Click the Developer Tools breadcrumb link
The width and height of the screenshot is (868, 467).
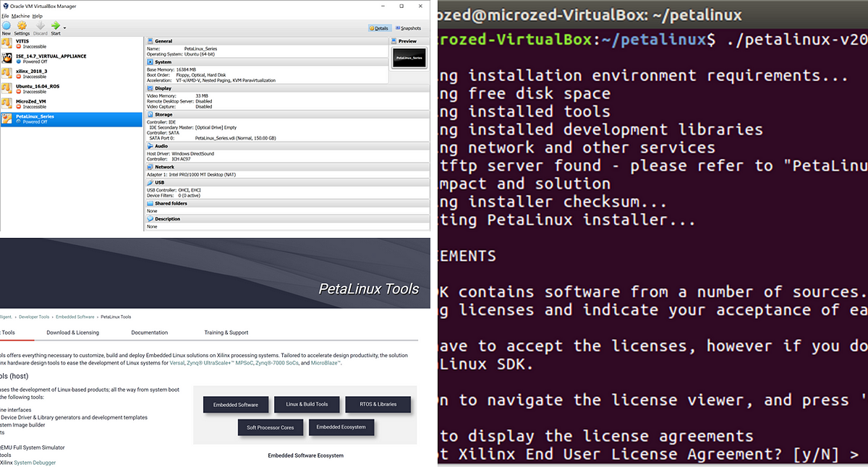click(35, 317)
